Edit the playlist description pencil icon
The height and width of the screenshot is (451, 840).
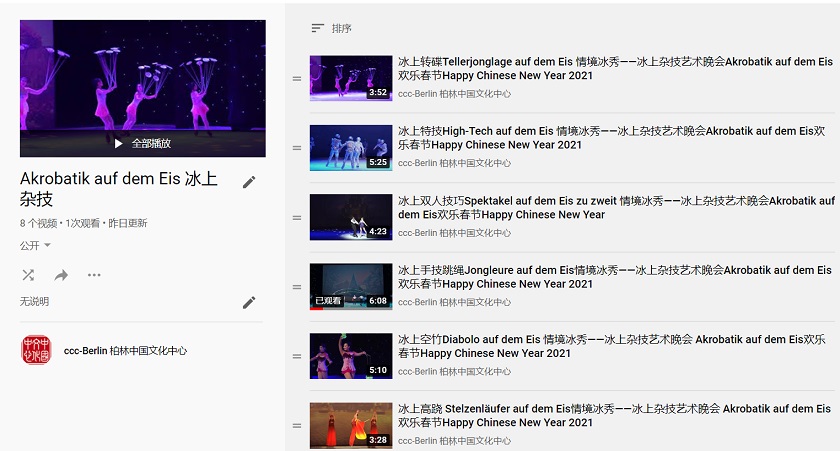(x=249, y=303)
